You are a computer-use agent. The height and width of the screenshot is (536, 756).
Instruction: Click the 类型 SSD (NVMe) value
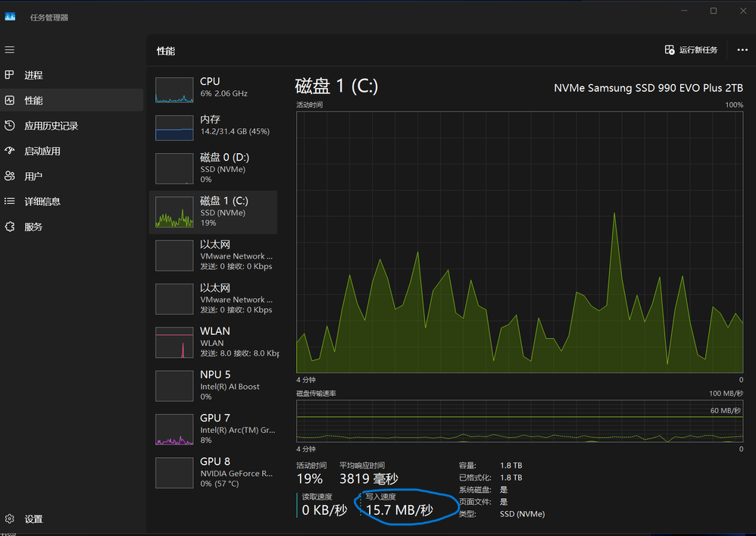coord(522,514)
